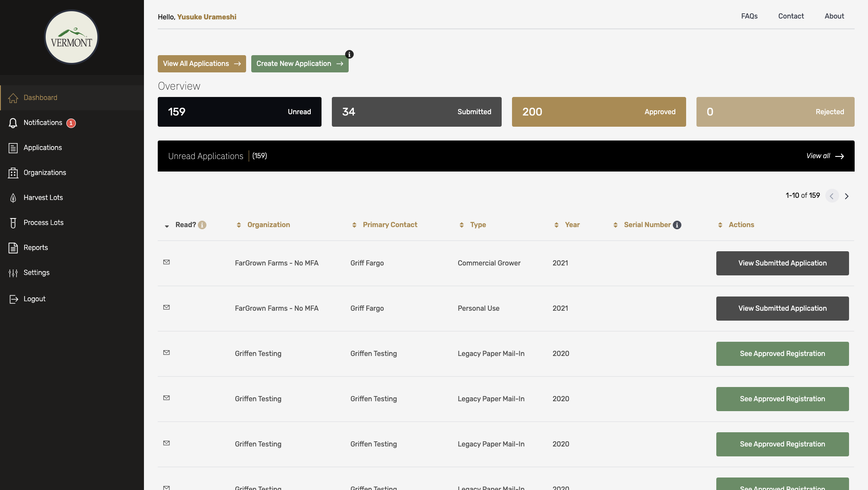Click the 1-10 of 159 pagination text
Screen dimensions: 868x490
pyautogui.click(x=802, y=196)
